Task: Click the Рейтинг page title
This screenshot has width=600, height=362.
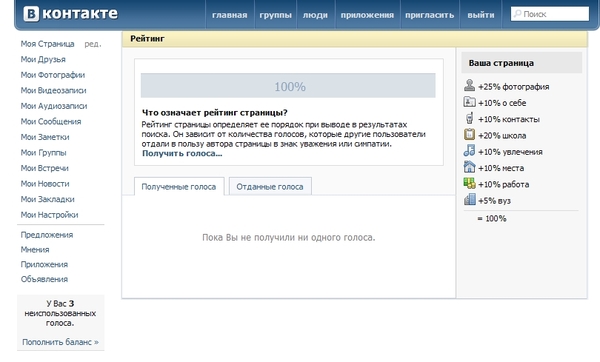Action: tap(147, 39)
